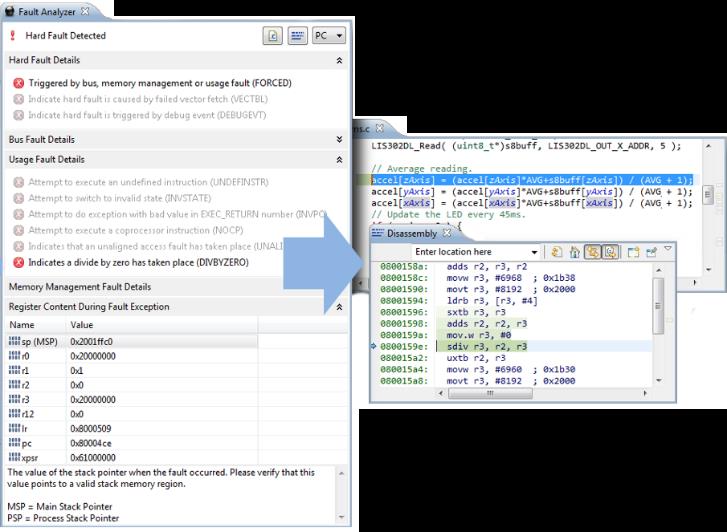
Task: Click the Value column header
Action: (x=82, y=325)
